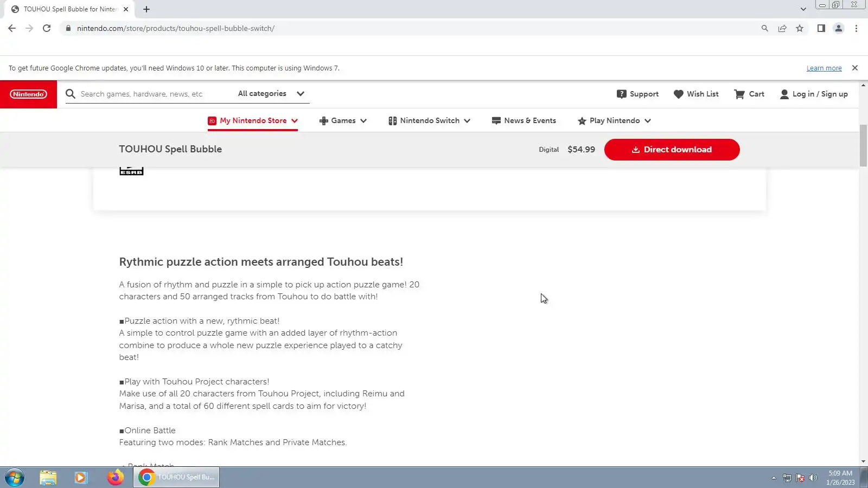Viewport: 868px width, 488px height.
Task: Open the shopping Cart icon
Action: coord(739,94)
